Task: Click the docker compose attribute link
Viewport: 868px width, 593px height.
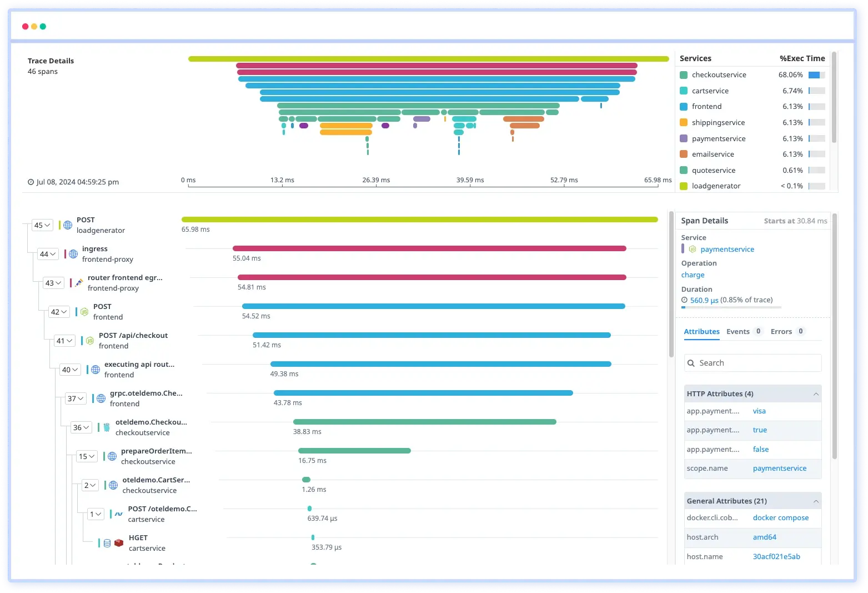Action: tap(781, 517)
